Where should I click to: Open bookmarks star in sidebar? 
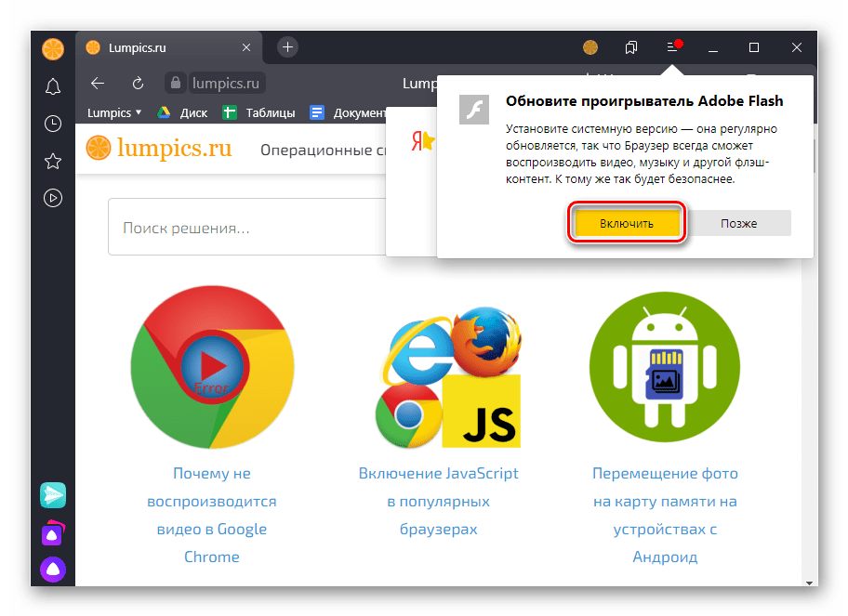(x=53, y=161)
